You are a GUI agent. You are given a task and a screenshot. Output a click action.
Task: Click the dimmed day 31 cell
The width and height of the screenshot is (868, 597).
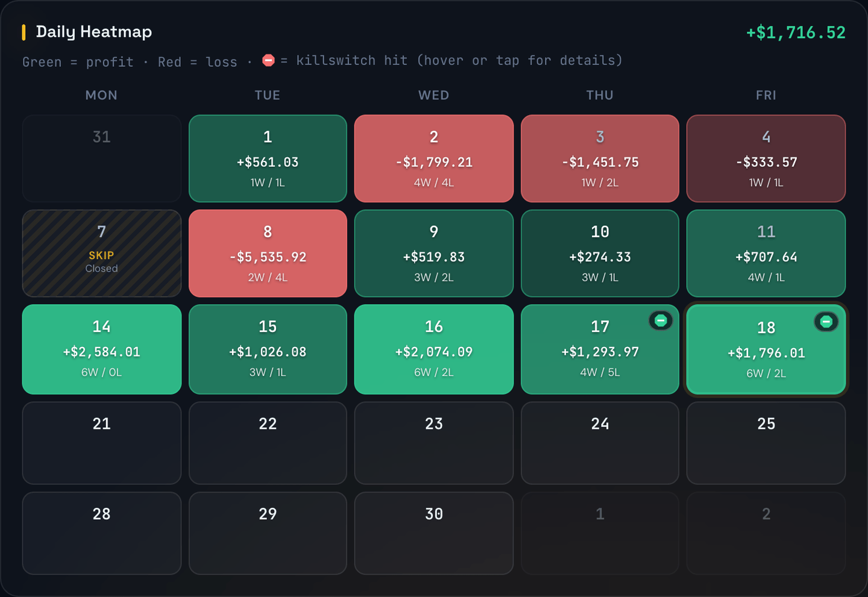click(x=102, y=158)
